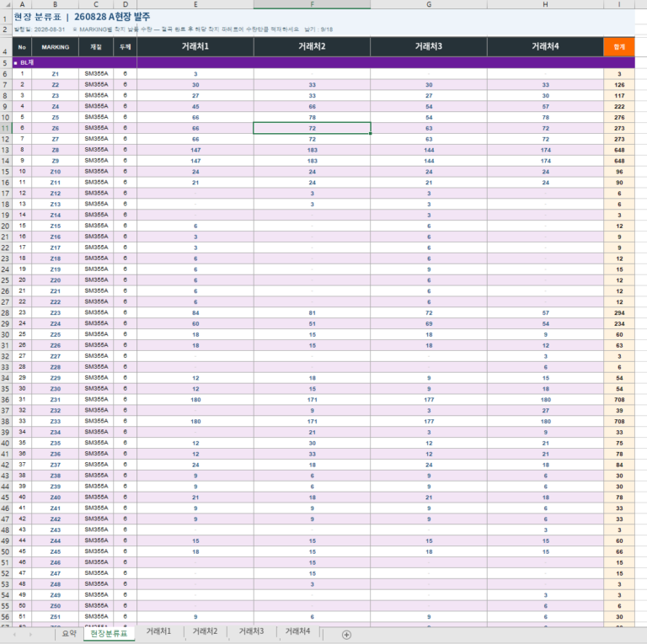647x644 pixels.
Task: Click the MARKING table header cell
Action: click(56, 47)
